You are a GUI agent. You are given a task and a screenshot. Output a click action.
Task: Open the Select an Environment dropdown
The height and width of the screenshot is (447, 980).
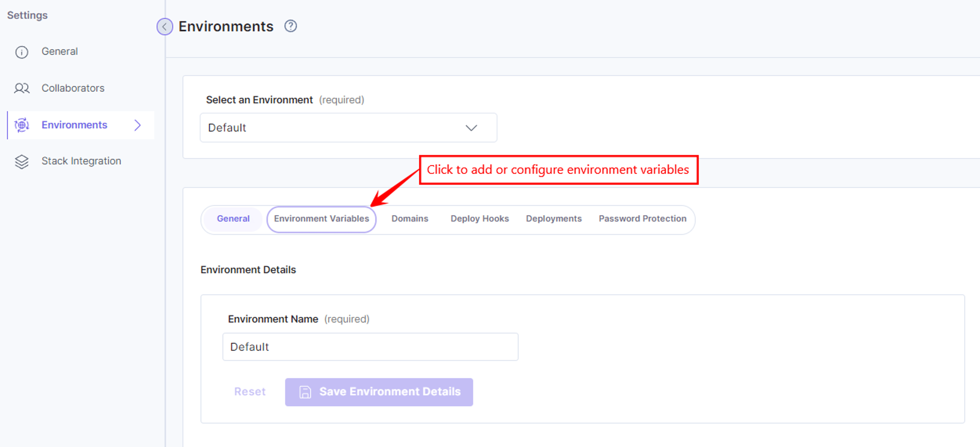(348, 128)
